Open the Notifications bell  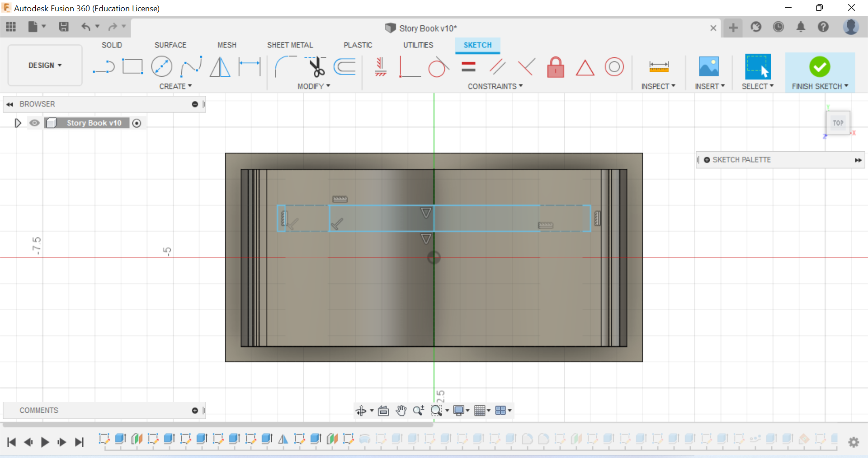point(801,27)
